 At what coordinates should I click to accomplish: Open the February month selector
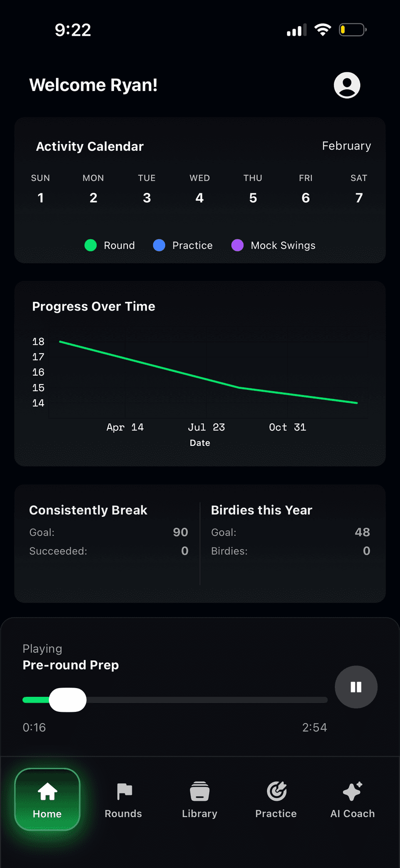(x=346, y=146)
